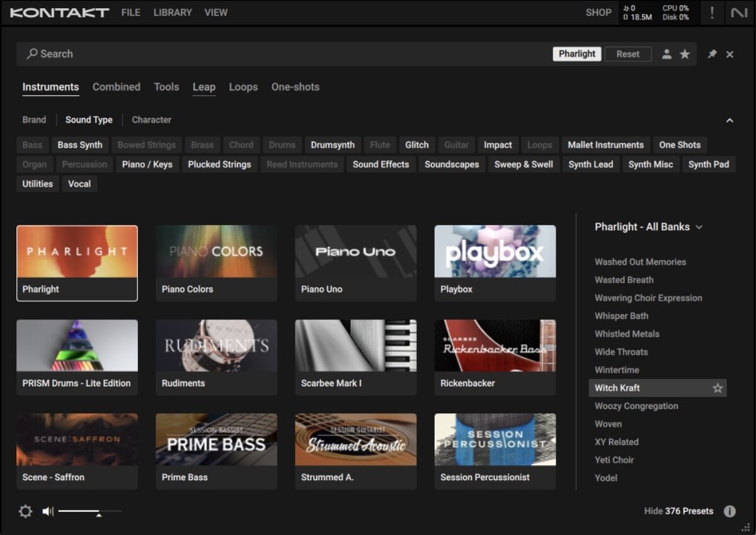Toggle the Synth Pad filter tag

click(708, 164)
